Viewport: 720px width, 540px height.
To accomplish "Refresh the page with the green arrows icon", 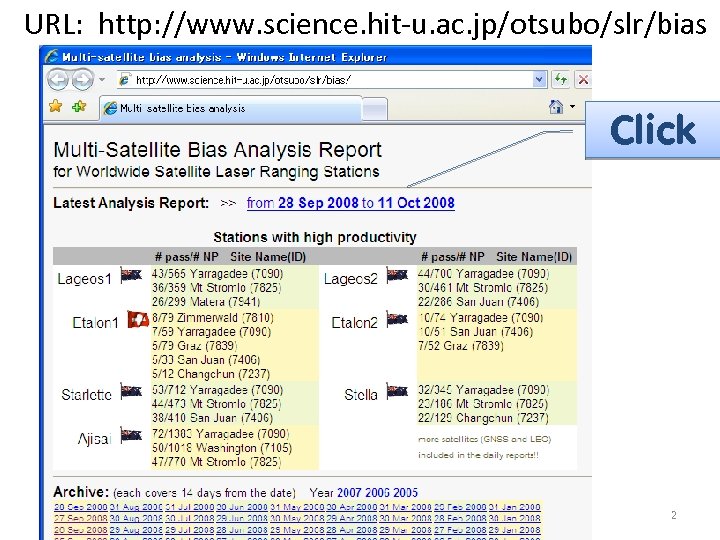I will click(x=561, y=80).
